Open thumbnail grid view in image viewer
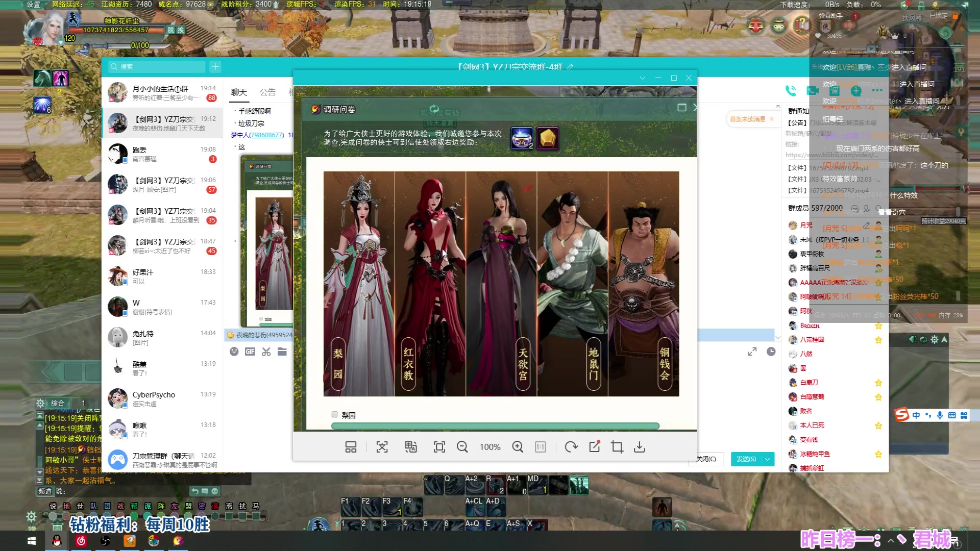The width and height of the screenshot is (980, 551). click(351, 447)
